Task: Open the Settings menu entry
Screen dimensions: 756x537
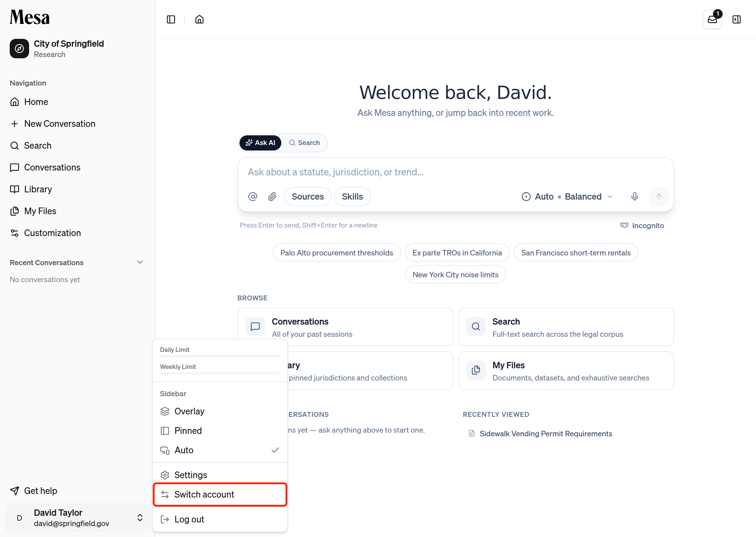Action: (x=220, y=475)
